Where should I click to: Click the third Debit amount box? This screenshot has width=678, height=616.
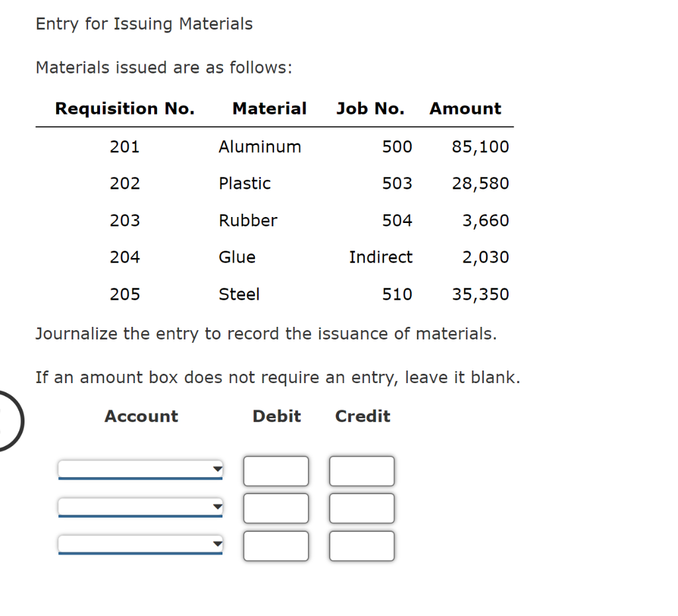276,545
